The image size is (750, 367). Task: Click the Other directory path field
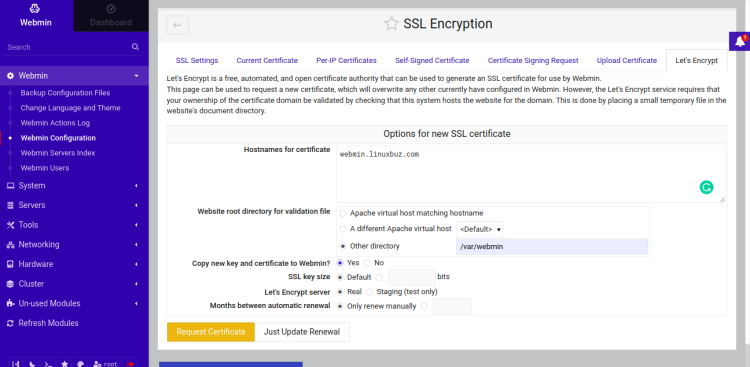point(552,247)
